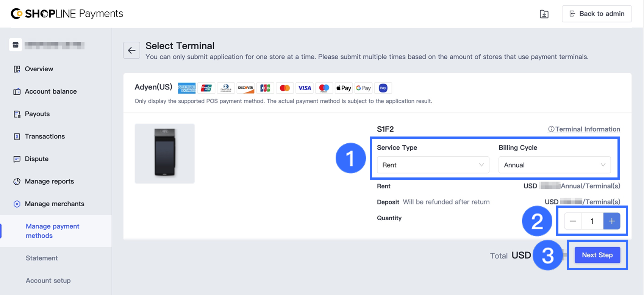Viewport: 644px width, 295px height.
Task: Open Manage payment methods submenu item
Action: 52,231
